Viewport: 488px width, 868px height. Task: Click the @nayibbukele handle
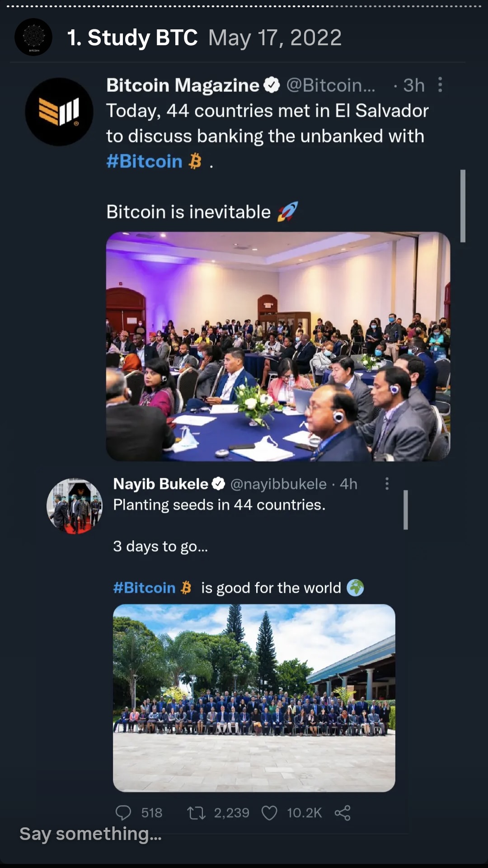point(278,484)
